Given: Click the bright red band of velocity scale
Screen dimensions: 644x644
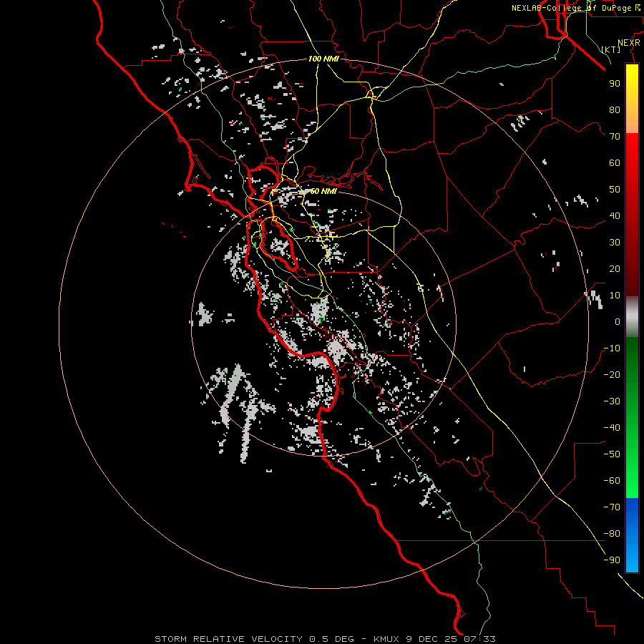Looking at the screenshot, I should (x=632, y=165).
